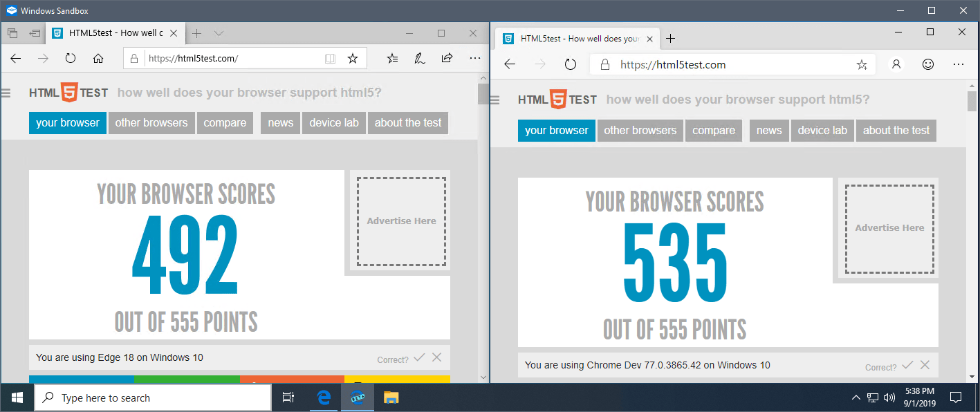The width and height of the screenshot is (980, 412).
Task: Select the HTML5test tab in Chrome Dev
Action: pos(578,39)
